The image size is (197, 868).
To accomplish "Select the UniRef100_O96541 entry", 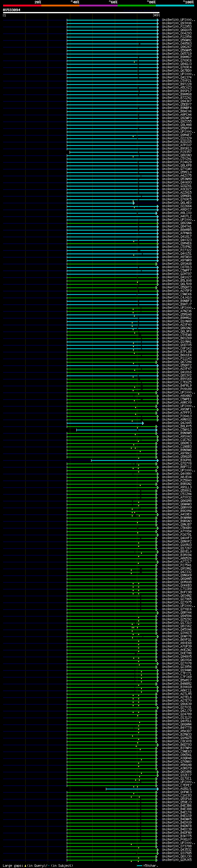I will tap(177, 755).
